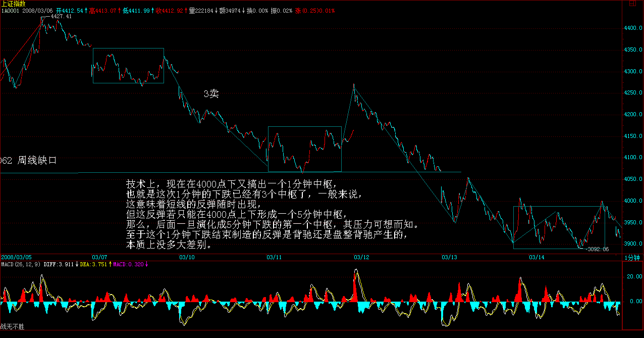Click the 周线缺口 gap label
The image size is (644, 338).
37,161
